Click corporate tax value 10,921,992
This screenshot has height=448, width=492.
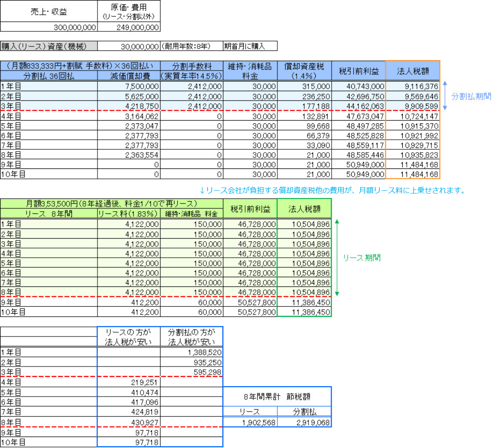(x=413, y=135)
